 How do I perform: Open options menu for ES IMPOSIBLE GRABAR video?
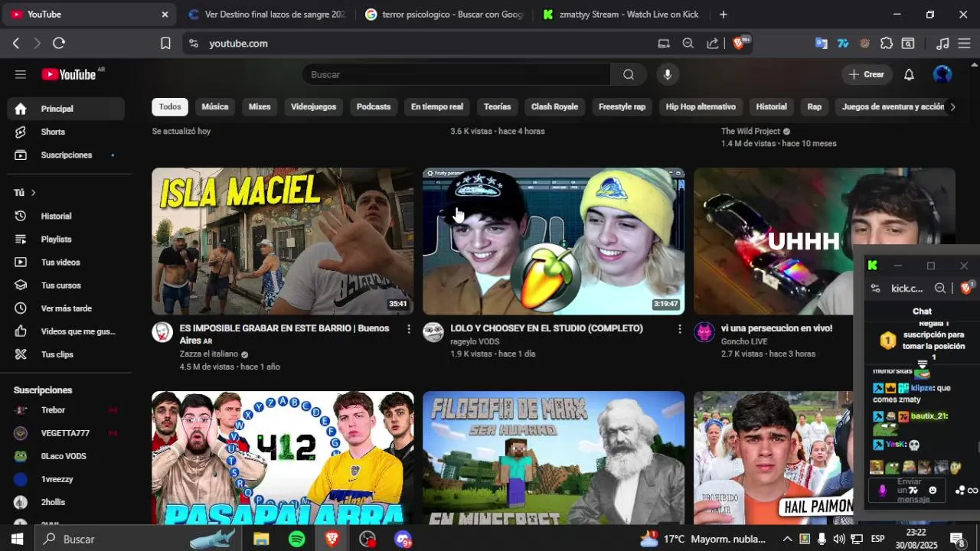click(x=409, y=329)
